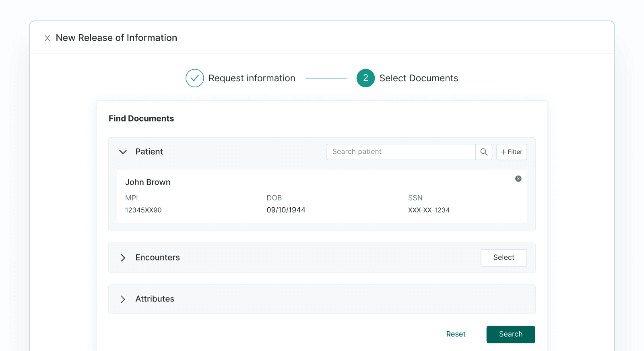Click the magnifier search patient icon
This screenshot has width=644, height=351.
[484, 152]
